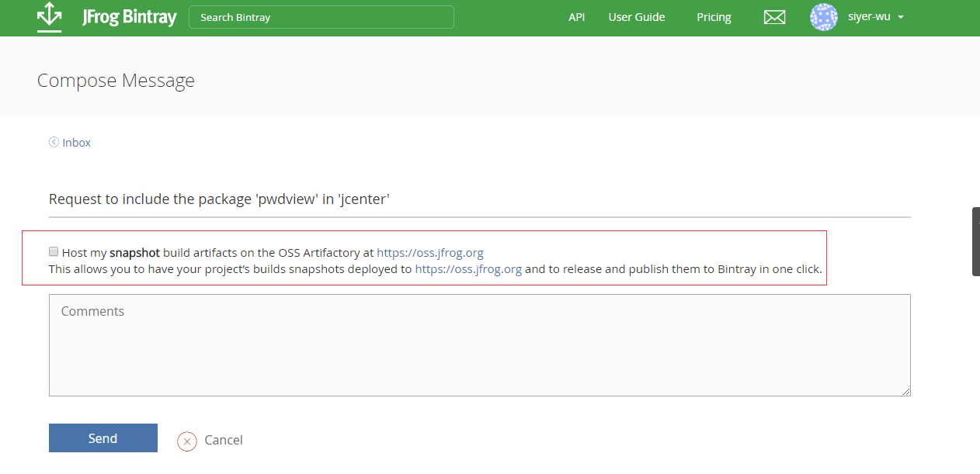Open the first https://oss.jfrog.org link
Viewport: 980px width, 474px height.
[x=430, y=252]
